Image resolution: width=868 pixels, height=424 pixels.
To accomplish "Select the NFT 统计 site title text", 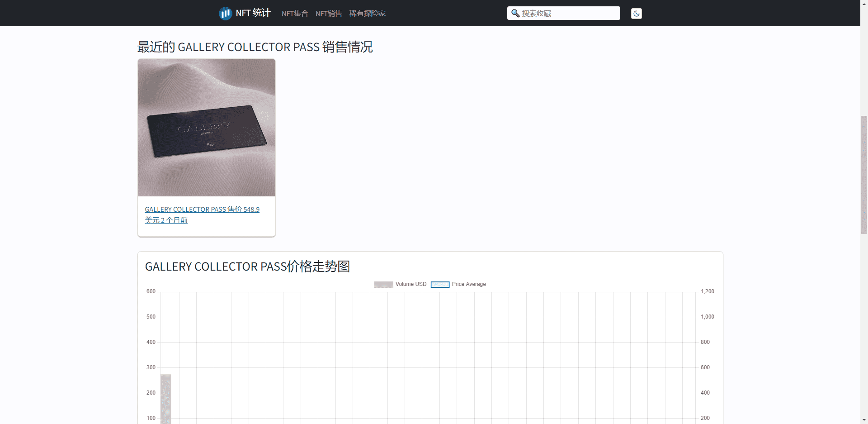I will (x=253, y=13).
